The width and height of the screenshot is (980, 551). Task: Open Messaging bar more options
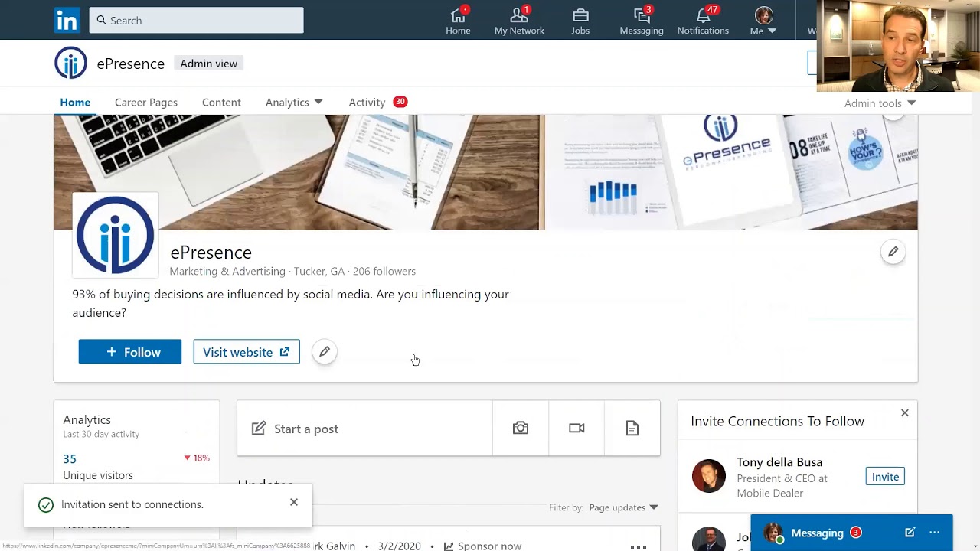(x=934, y=533)
